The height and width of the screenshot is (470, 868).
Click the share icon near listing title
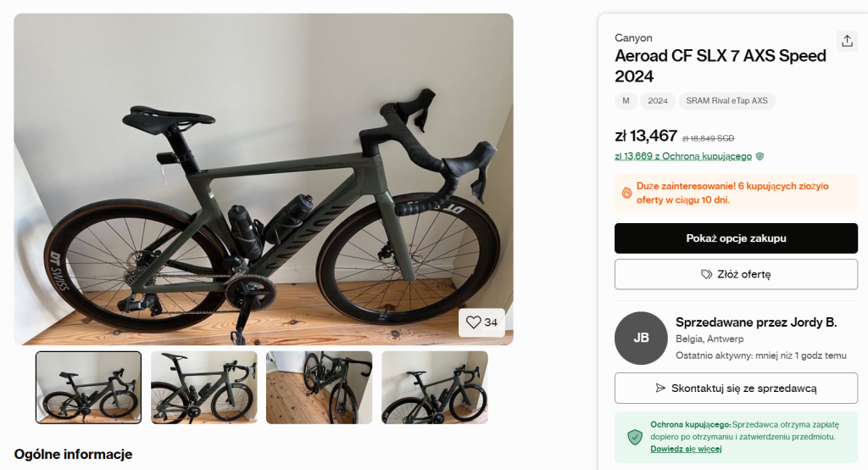pyautogui.click(x=846, y=41)
